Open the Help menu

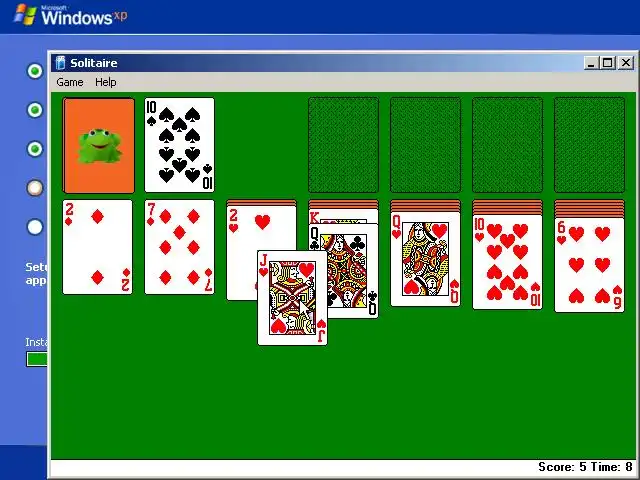(106, 82)
